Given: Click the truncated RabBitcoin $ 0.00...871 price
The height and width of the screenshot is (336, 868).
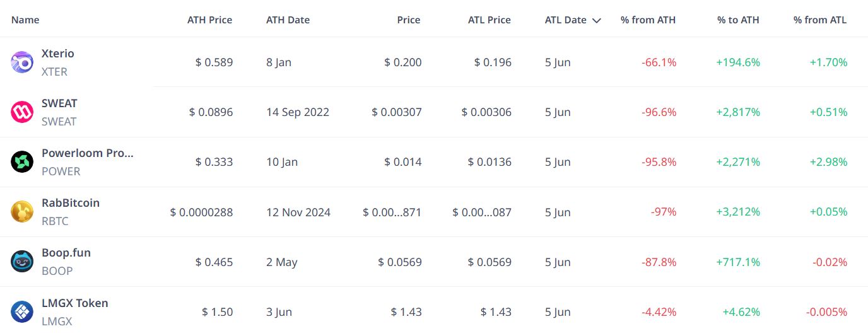Looking at the screenshot, I should (x=392, y=212).
